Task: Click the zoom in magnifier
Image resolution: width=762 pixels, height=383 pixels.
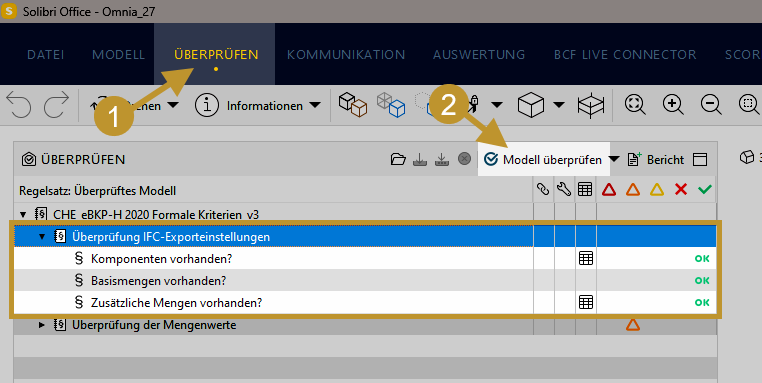Action: click(x=673, y=105)
